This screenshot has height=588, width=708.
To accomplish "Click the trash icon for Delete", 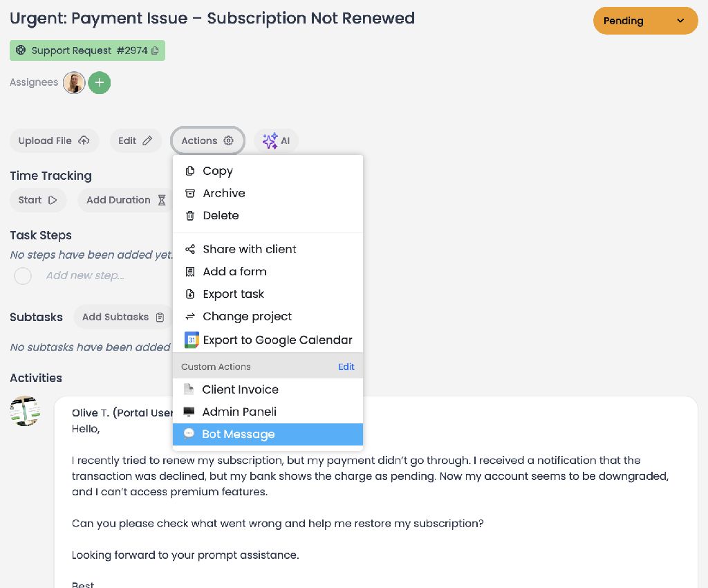I will (x=190, y=216).
